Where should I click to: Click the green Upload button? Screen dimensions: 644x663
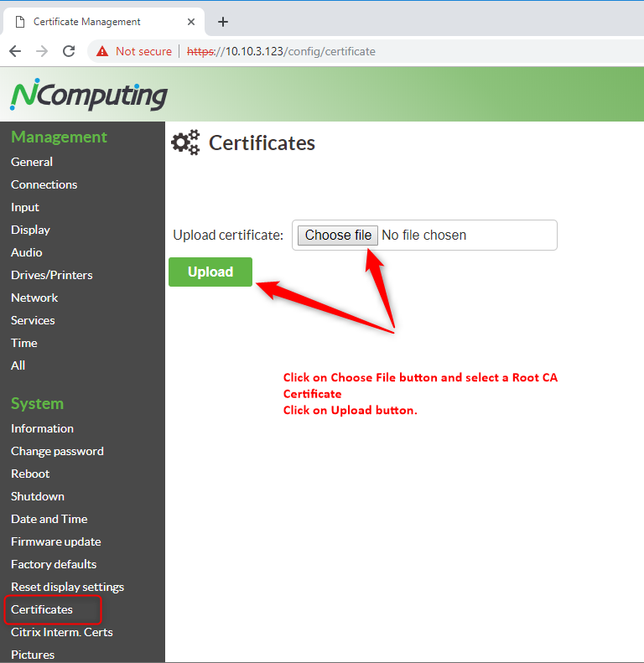tap(210, 272)
